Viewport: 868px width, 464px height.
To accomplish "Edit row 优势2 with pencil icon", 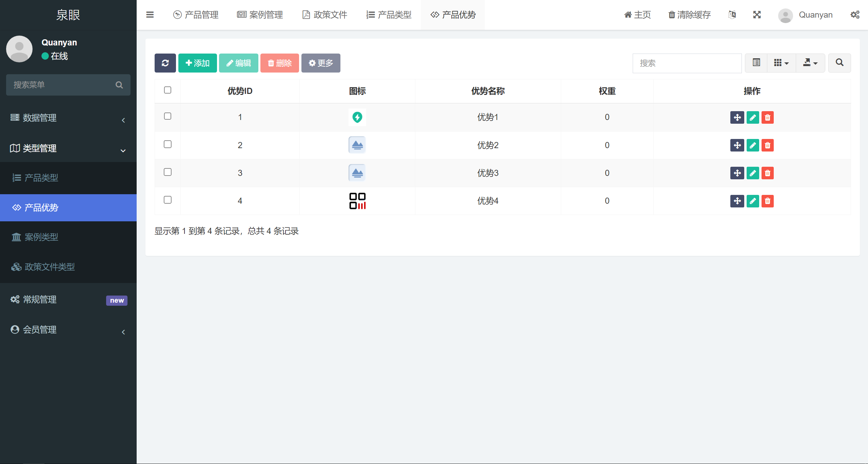I will click(x=753, y=145).
